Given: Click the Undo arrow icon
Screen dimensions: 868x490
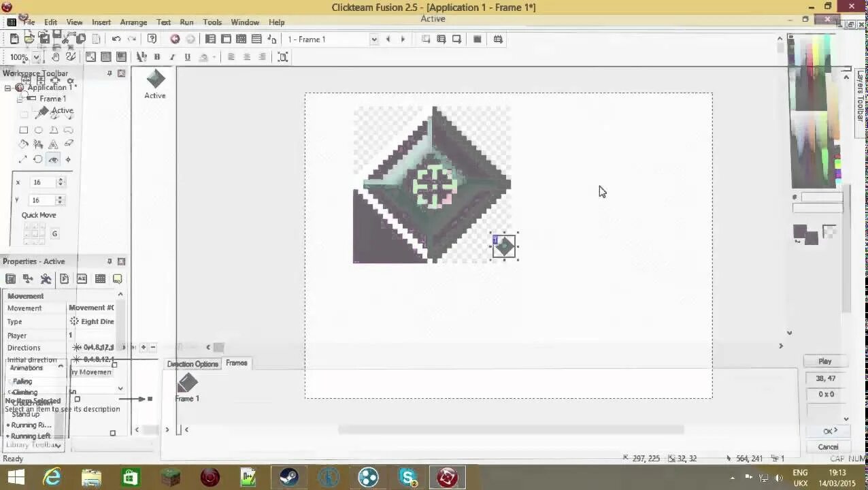Looking at the screenshot, I should [116, 39].
